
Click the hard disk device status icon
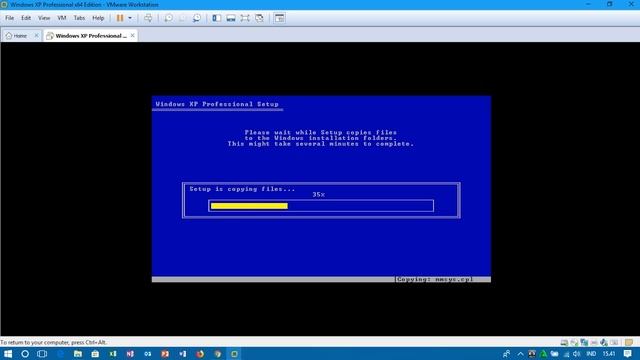(x=564, y=342)
